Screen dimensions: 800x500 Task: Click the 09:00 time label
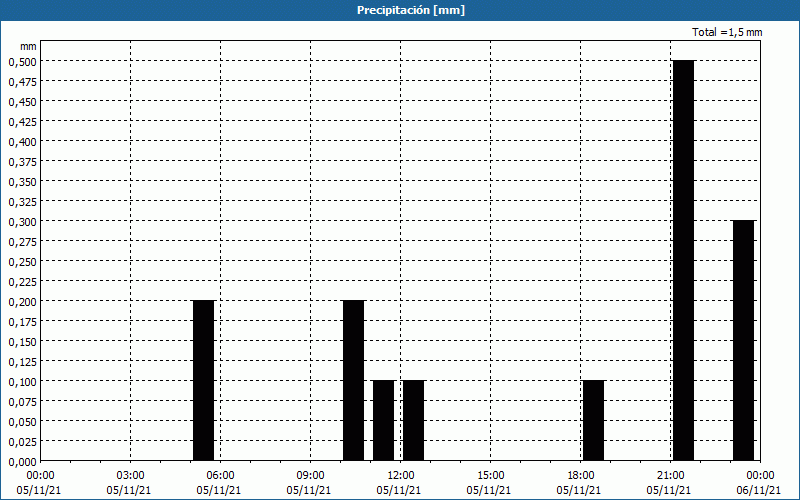pyautogui.click(x=310, y=476)
